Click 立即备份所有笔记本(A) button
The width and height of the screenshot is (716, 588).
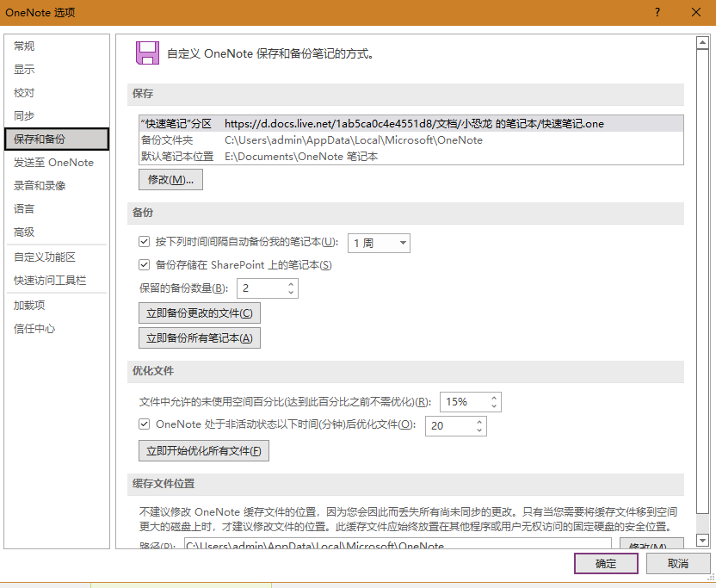pyautogui.click(x=200, y=338)
